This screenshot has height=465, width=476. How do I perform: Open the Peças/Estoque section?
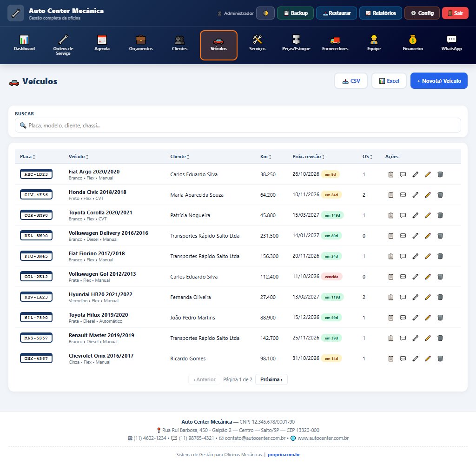tap(296, 45)
